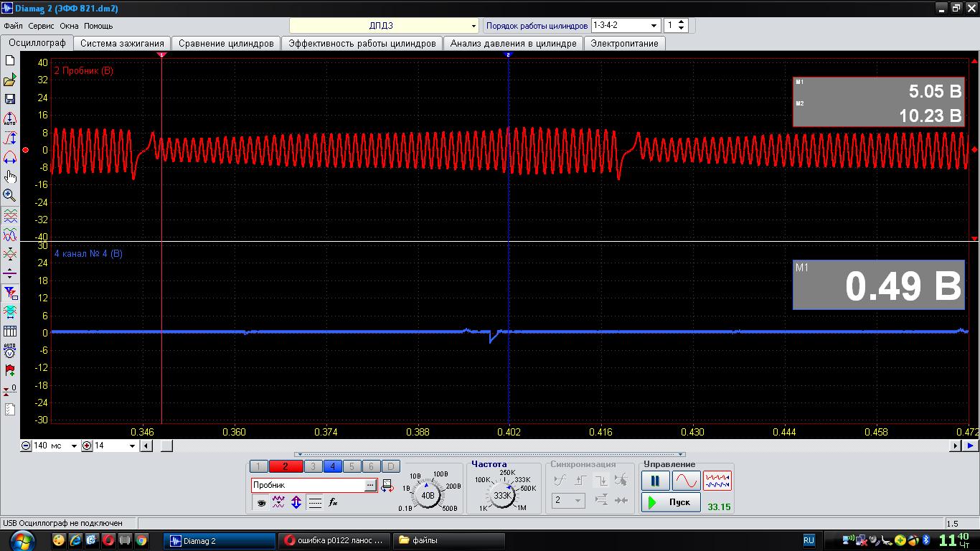Switch to Эффективность работы цилиндров tab
This screenshot has height=551, width=980.
[362, 43]
